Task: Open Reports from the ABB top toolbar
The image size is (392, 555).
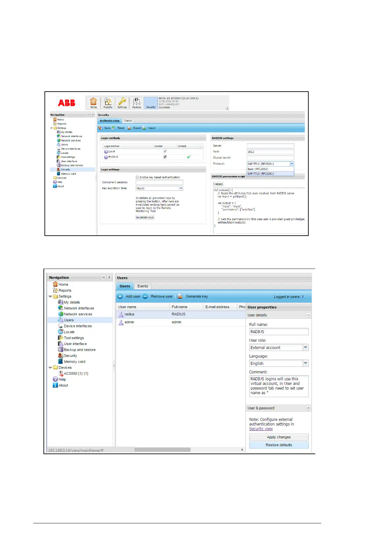Action: click(x=108, y=103)
